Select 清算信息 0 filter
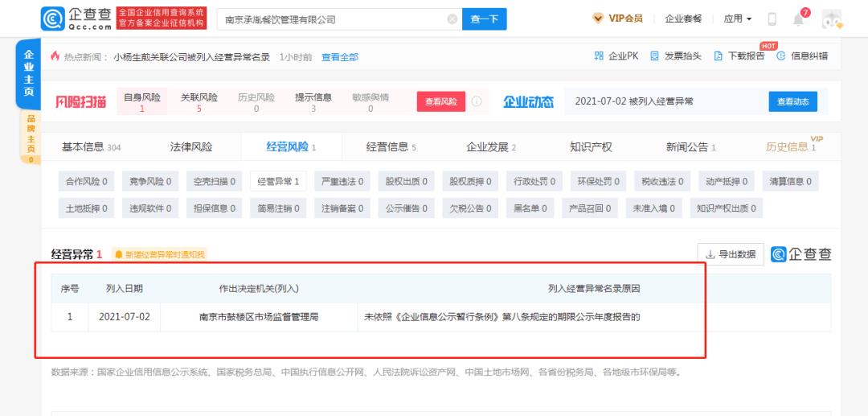This screenshot has height=416, width=868. coord(791,181)
